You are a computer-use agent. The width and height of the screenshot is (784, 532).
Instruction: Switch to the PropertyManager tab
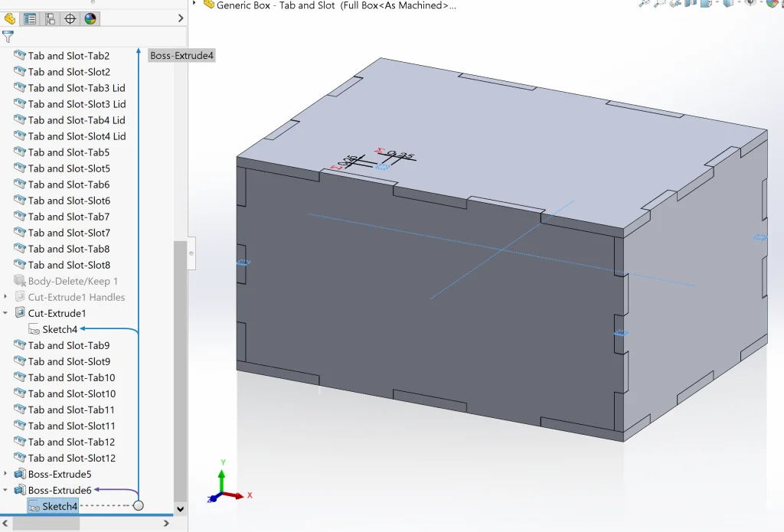click(x=30, y=19)
